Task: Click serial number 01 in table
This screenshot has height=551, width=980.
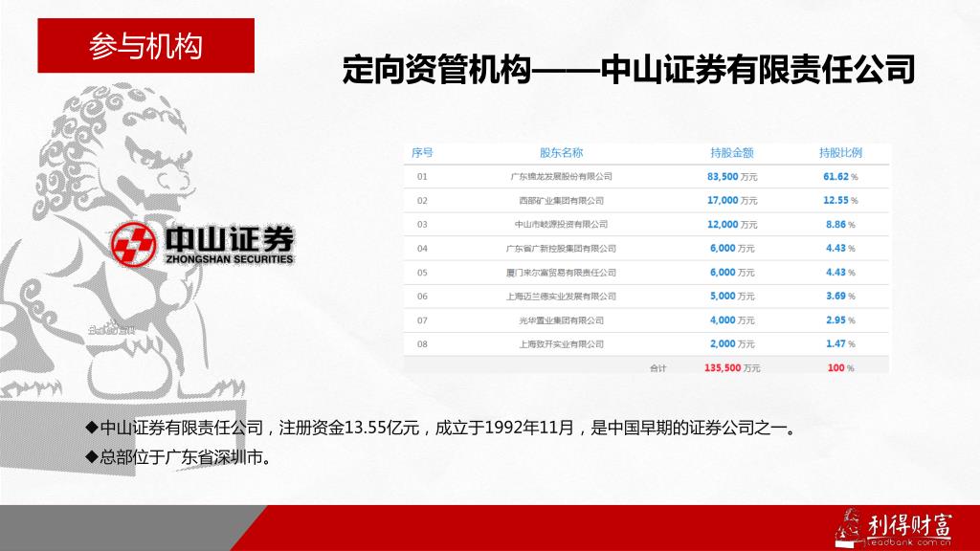Action: click(422, 177)
